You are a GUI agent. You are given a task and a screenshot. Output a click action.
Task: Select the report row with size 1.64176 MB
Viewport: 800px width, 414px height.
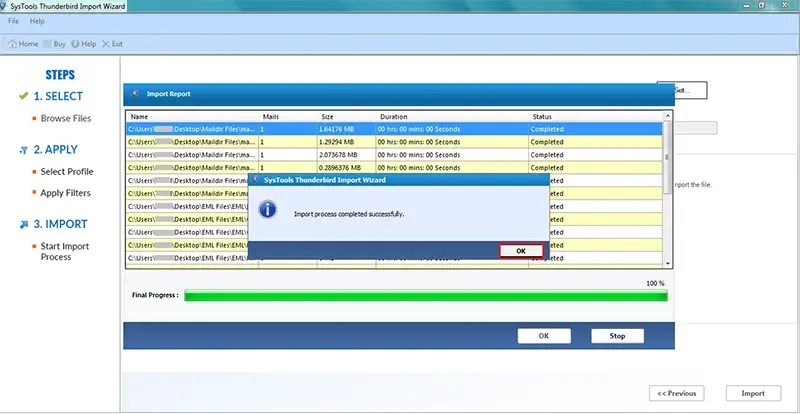[x=394, y=129]
